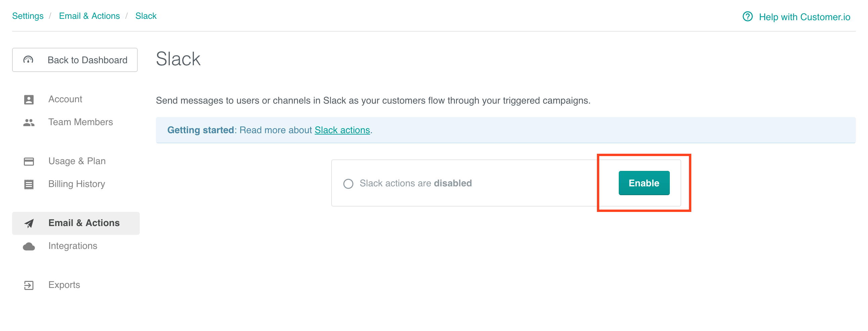
Task: Click the Billing History receipt icon
Action: [29, 184]
